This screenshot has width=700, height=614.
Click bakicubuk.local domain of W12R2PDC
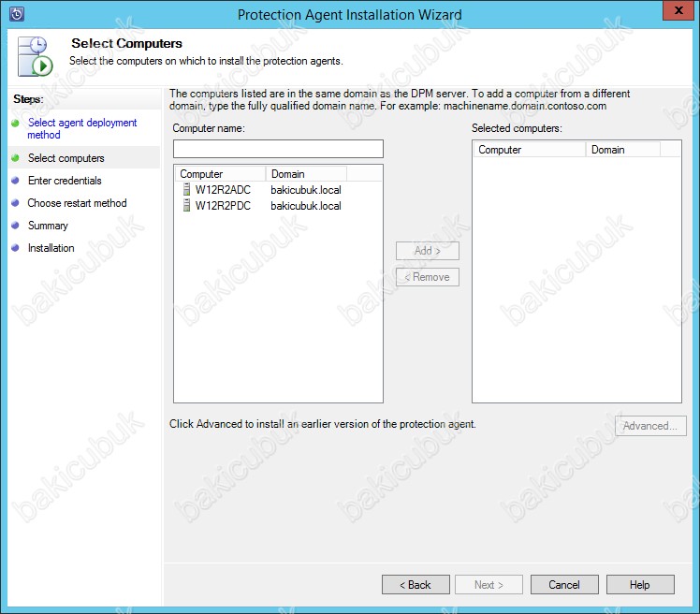306,205
